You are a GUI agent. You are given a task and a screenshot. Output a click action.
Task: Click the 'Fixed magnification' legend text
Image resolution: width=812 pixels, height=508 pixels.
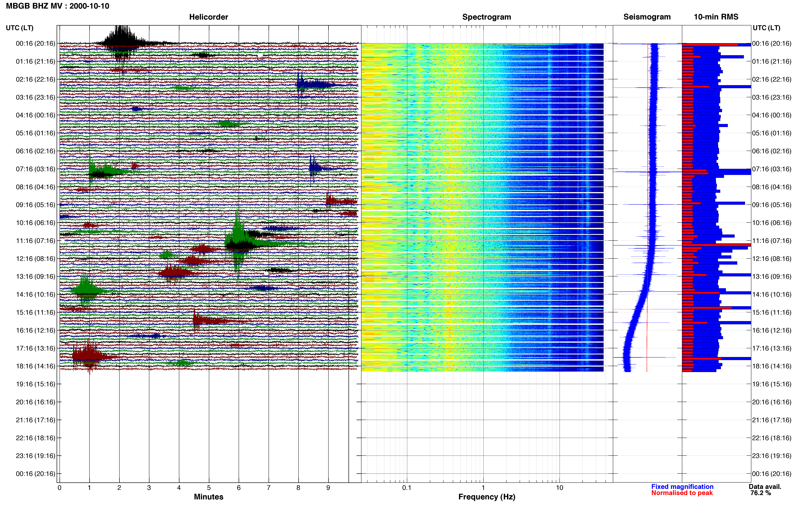click(682, 487)
